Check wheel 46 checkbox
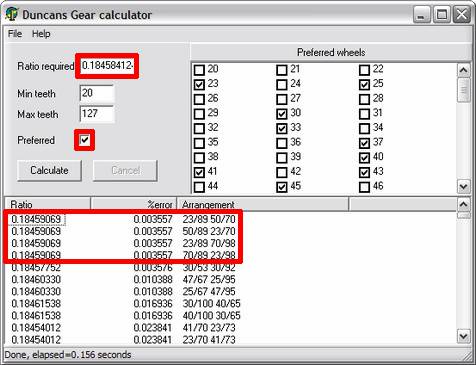This screenshot has height=365, width=476. click(365, 187)
